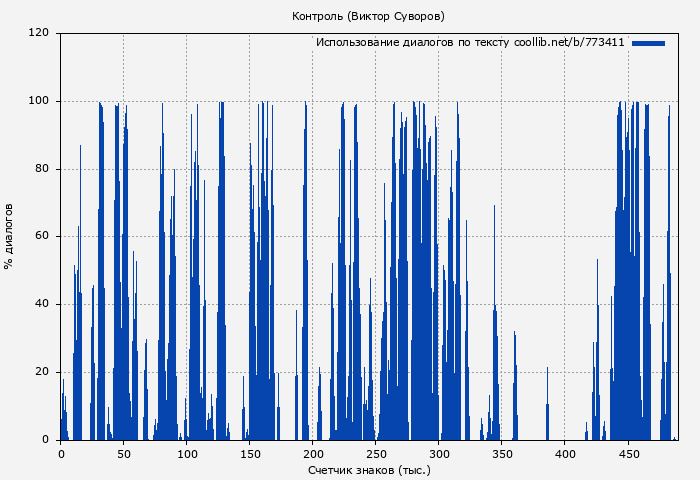Click the y-axis tick label 40
Image resolution: width=700 pixels, height=480 pixels.
(42, 304)
